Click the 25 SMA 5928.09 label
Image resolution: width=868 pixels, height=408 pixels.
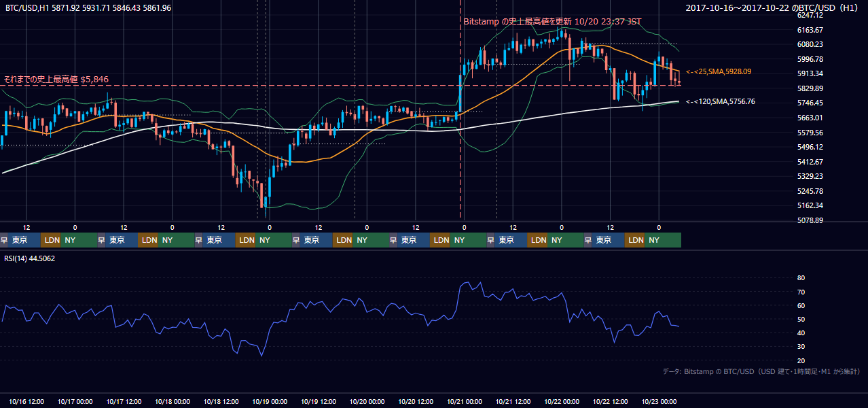719,71
